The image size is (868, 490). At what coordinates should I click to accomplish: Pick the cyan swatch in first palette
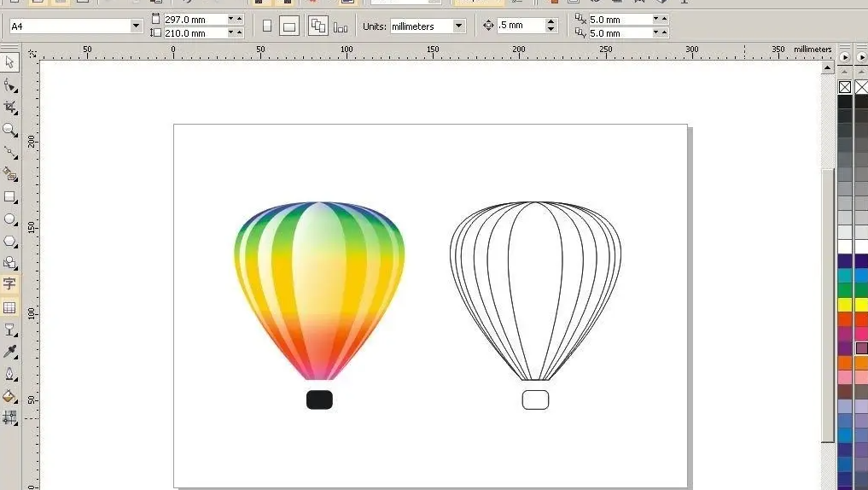pyautogui.click(x=845, y=276)
